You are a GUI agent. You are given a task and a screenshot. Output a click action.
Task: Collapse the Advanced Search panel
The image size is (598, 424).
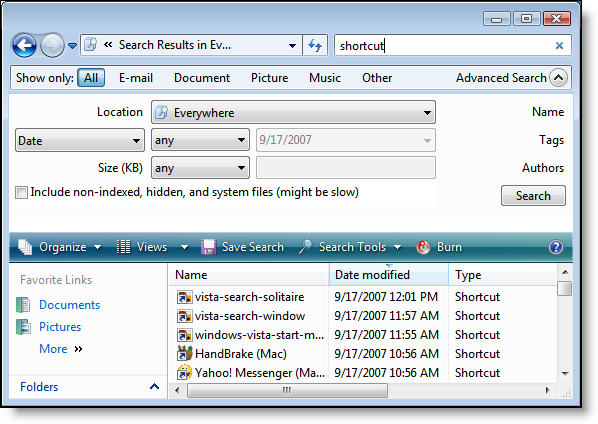[x=558, y=78]
